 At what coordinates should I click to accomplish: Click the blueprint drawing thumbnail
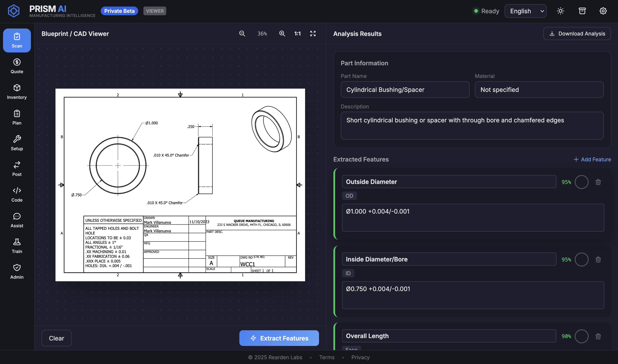pos(180,185)
